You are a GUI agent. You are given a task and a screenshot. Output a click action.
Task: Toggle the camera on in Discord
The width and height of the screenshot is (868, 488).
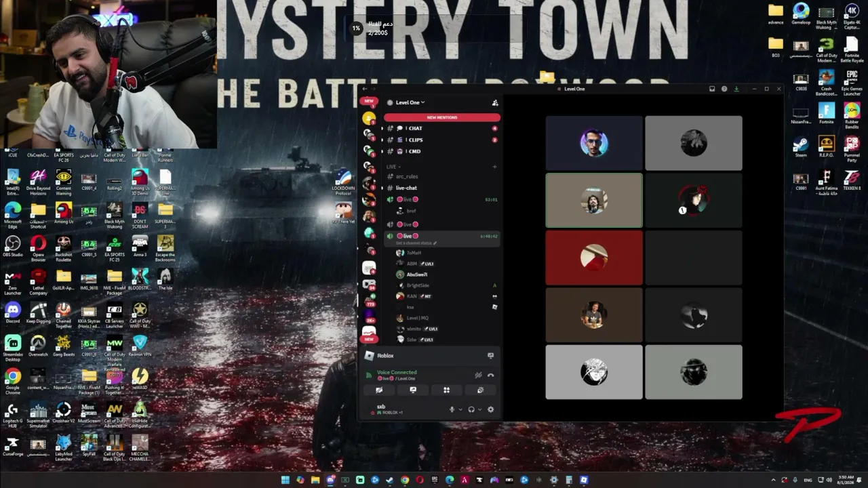click(379, 390)
